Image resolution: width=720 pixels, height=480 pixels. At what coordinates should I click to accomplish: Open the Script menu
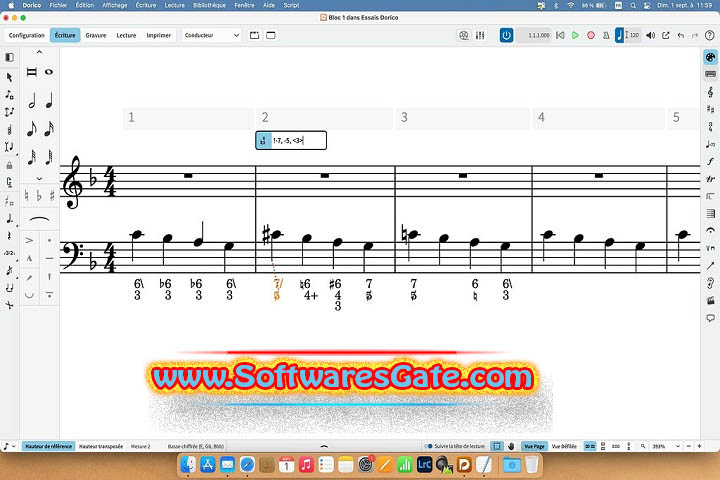pyautogui.click(x=291, y=5)
